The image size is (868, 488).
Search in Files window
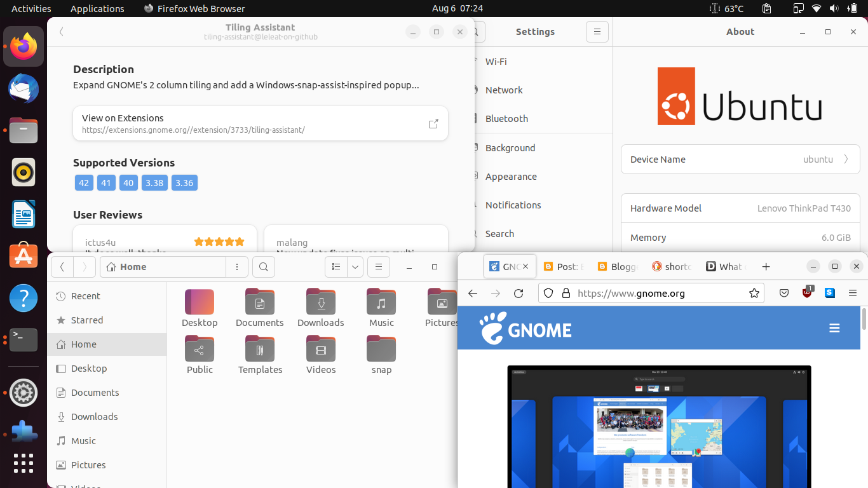(x=264, y=267)
